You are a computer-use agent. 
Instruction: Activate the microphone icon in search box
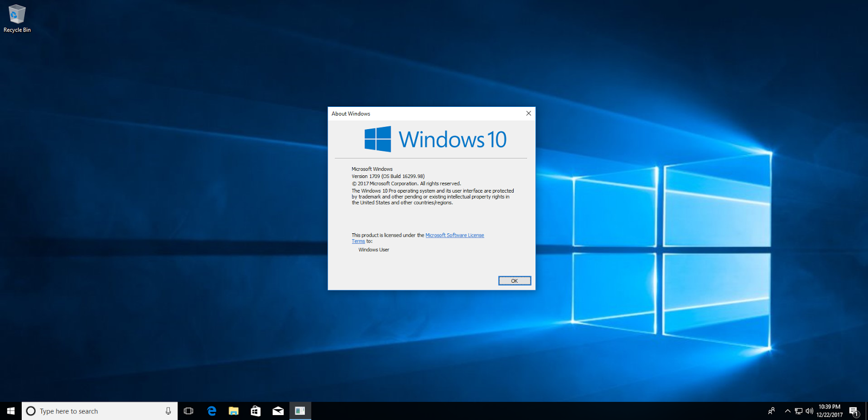tap(168, 411)
